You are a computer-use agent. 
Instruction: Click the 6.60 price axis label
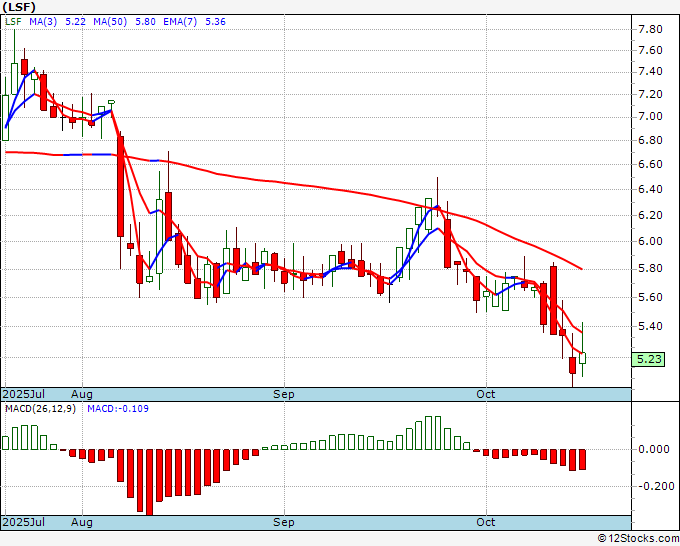(650, 164)
